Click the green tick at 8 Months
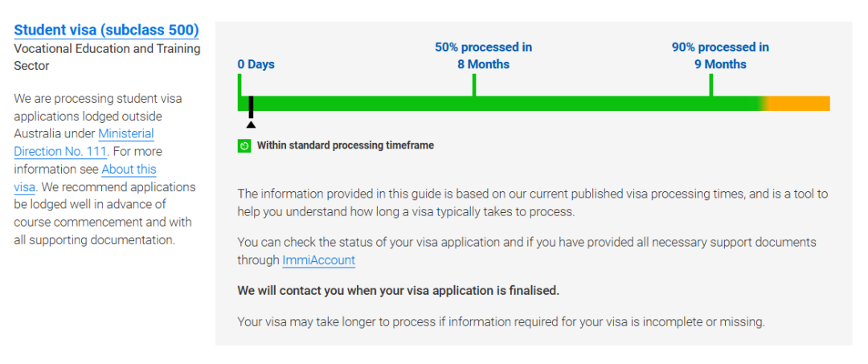This screenshot has height=364, width=868. coord(474,84)
